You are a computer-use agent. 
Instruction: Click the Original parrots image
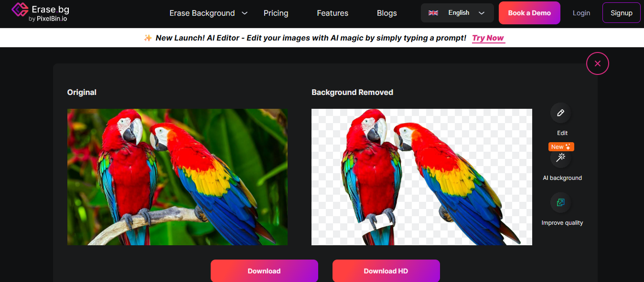(177, 177)
